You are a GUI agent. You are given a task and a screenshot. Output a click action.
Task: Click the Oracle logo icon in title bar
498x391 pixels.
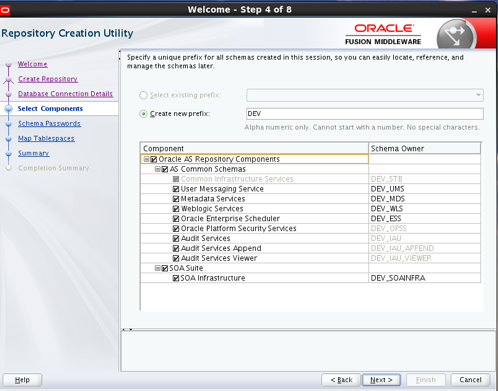(5, 10)
